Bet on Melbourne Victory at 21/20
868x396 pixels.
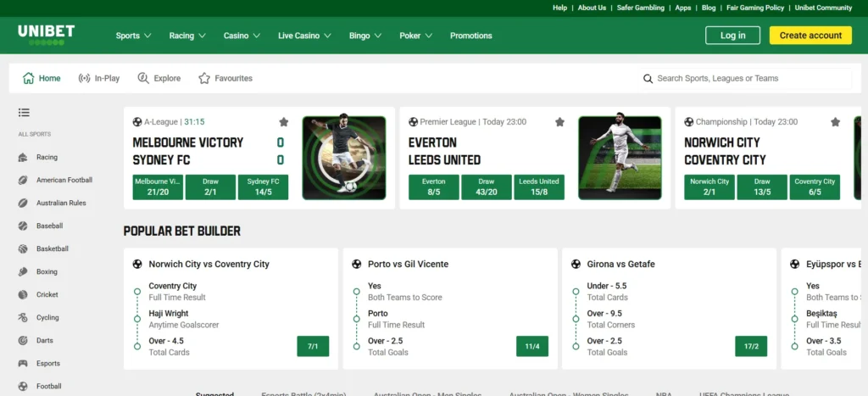coord(158,187)
